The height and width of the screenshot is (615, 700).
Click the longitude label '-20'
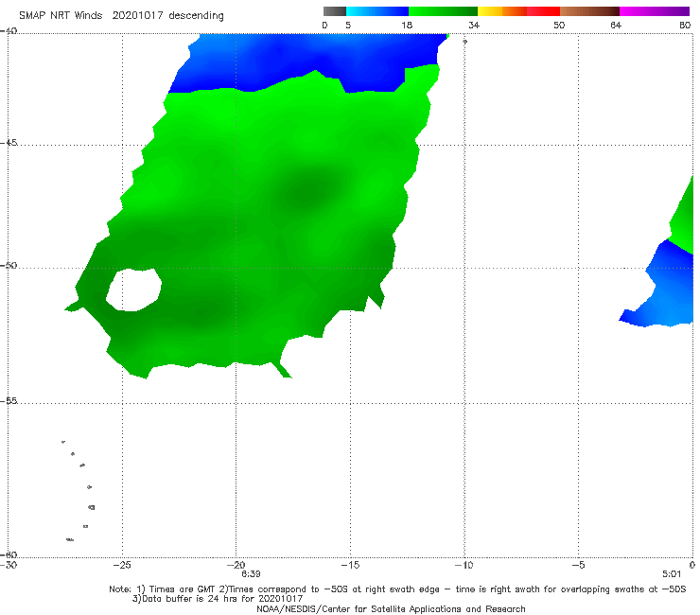pyautogui.click(x=236, y=565)
